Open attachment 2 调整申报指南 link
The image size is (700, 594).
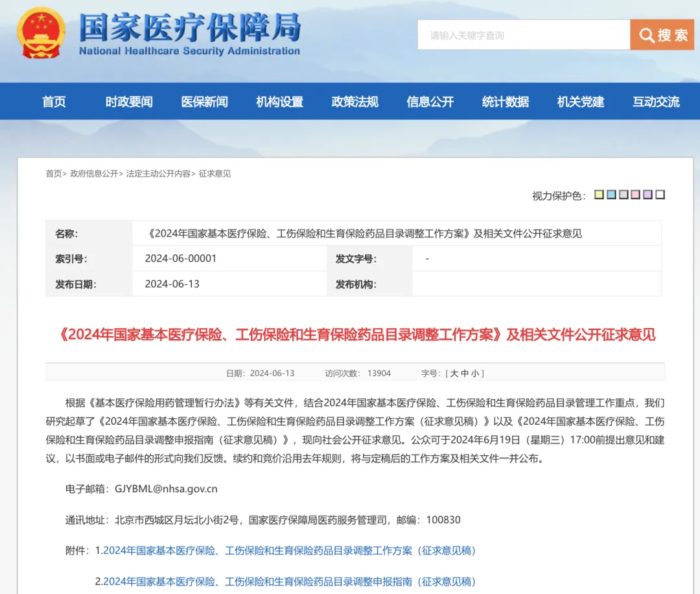(290, 582)
